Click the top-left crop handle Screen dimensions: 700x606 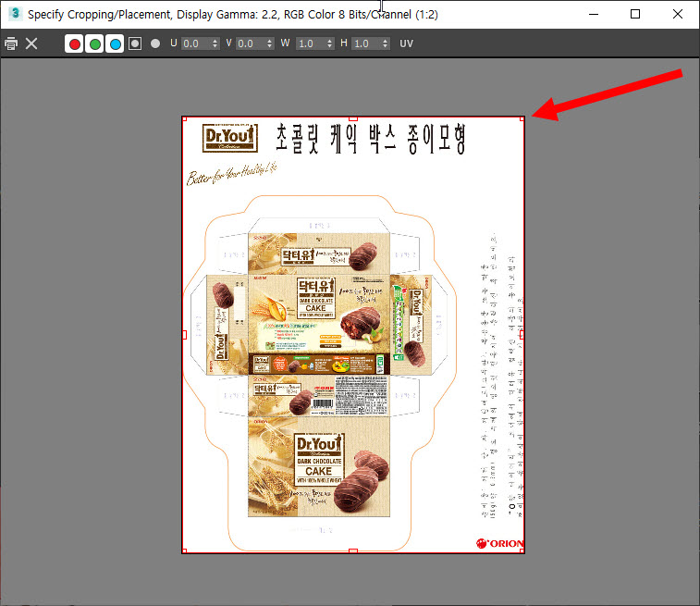point(184,118)
